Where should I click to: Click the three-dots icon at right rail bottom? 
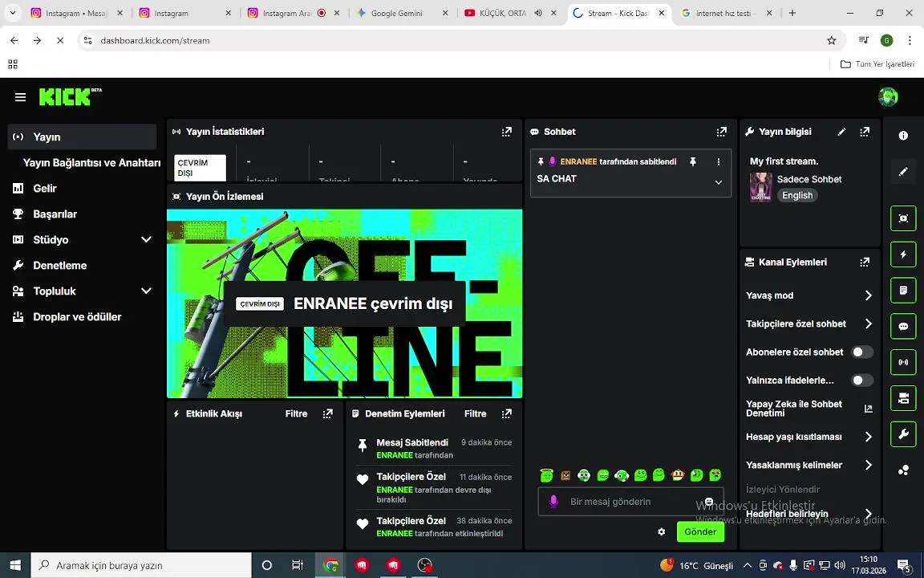(x=903, y=470)
